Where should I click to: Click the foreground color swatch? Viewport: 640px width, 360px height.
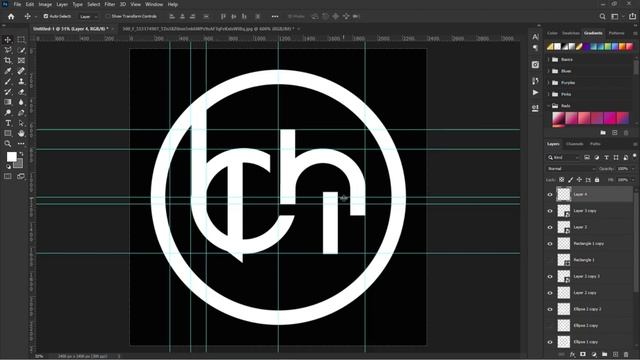[x=11, y=156]
